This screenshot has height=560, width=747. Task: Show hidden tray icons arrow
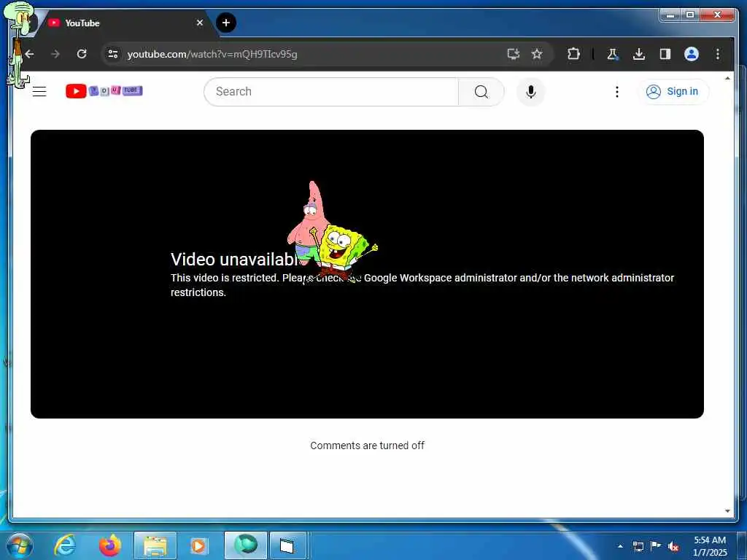(620, 546)
